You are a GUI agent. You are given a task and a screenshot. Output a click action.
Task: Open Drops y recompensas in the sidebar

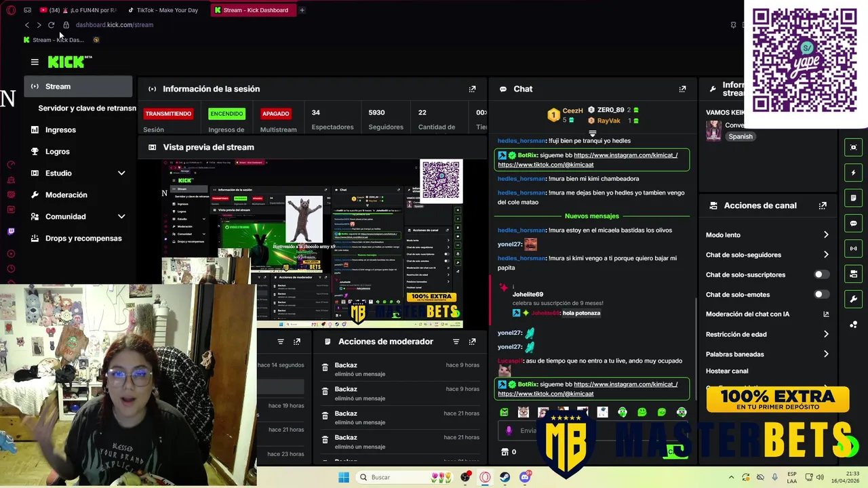click(79, 239)
